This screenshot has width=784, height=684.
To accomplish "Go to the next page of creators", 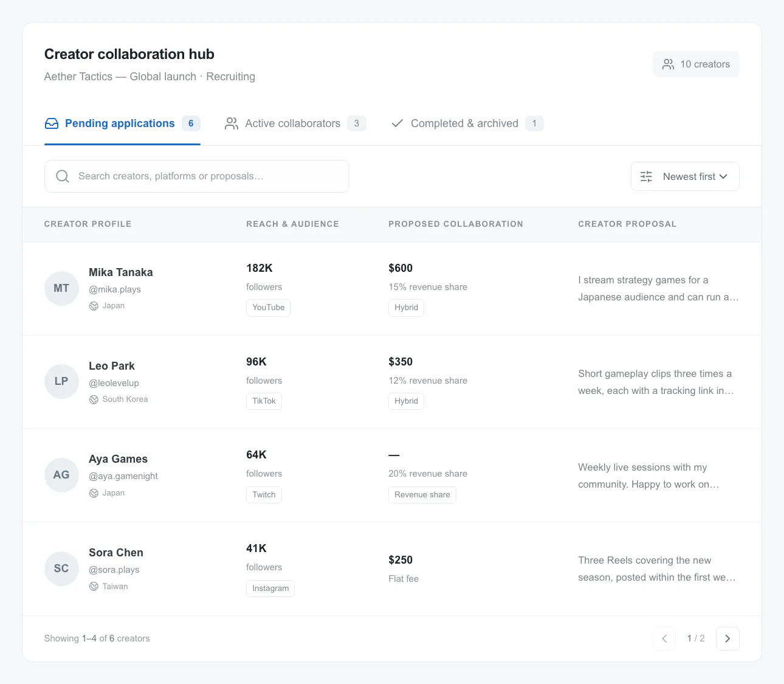I will [x=727, y=638].
